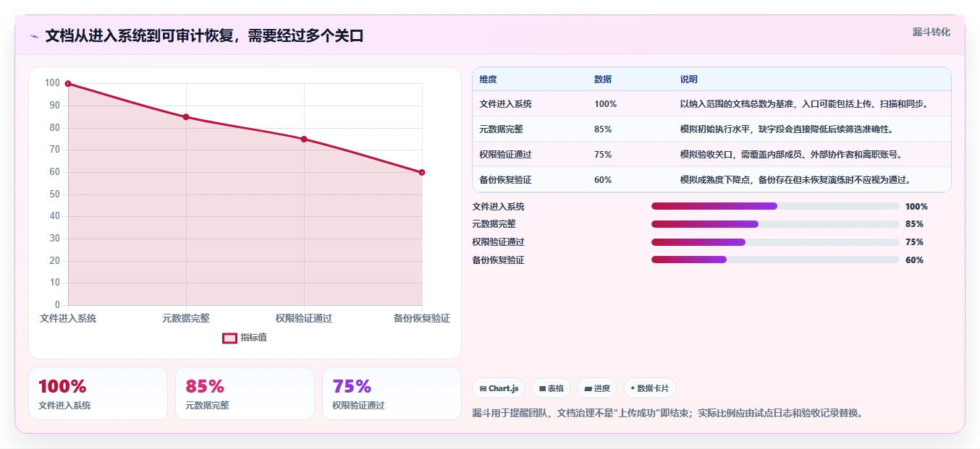Select the chart data point at 75

pos(304,139)
